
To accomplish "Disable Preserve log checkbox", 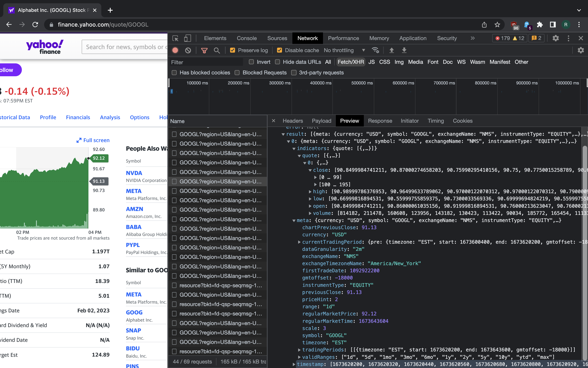I will pyautogui.click(x=233, y=50).
